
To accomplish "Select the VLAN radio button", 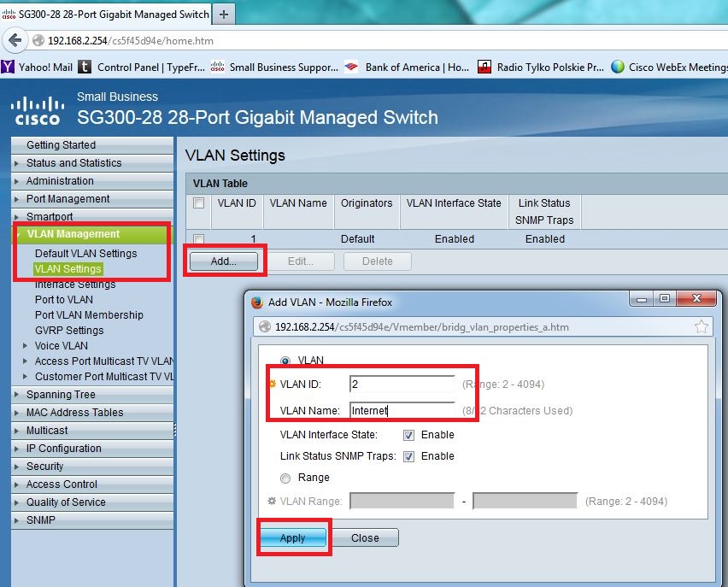I will pyautogui.click(x=285, y=361).
